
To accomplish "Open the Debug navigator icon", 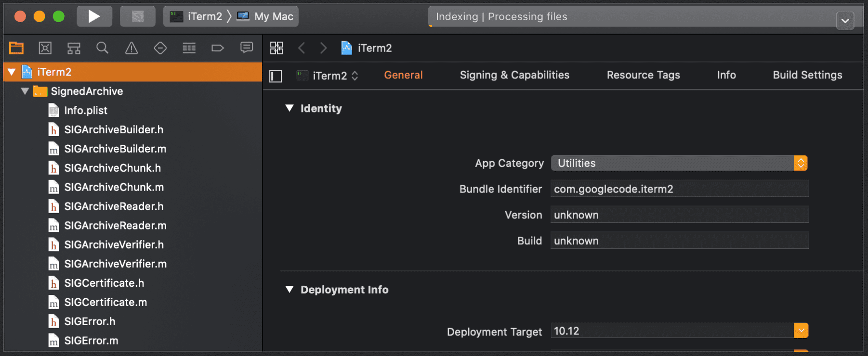I will point(189,48).
